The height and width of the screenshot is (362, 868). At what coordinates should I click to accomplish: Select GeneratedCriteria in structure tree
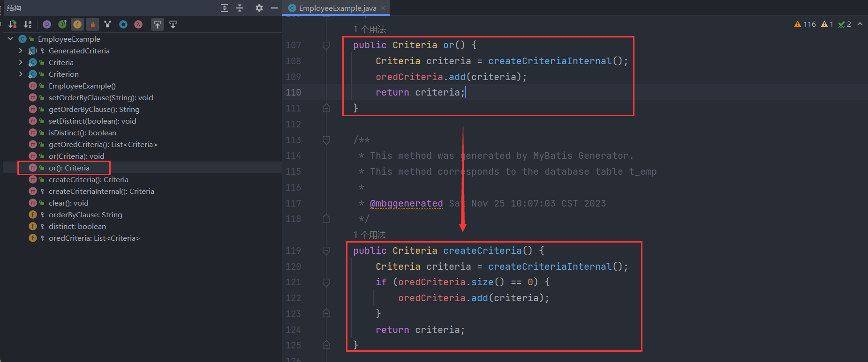pyautogui.click(x=79, y=51)
